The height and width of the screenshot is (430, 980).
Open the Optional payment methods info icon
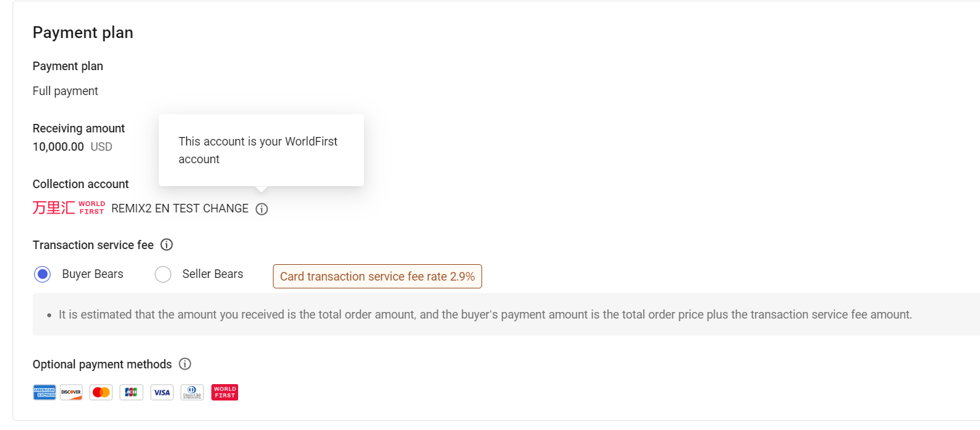pos(185,364)
